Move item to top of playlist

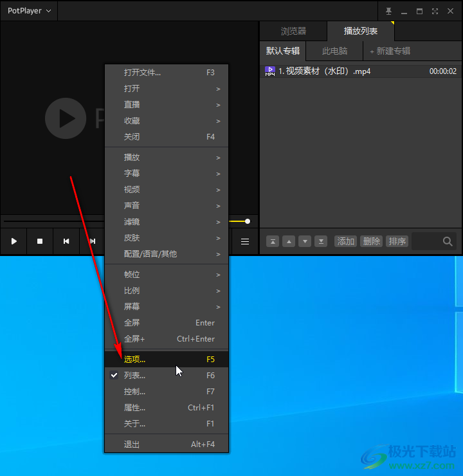click(273, 242)
